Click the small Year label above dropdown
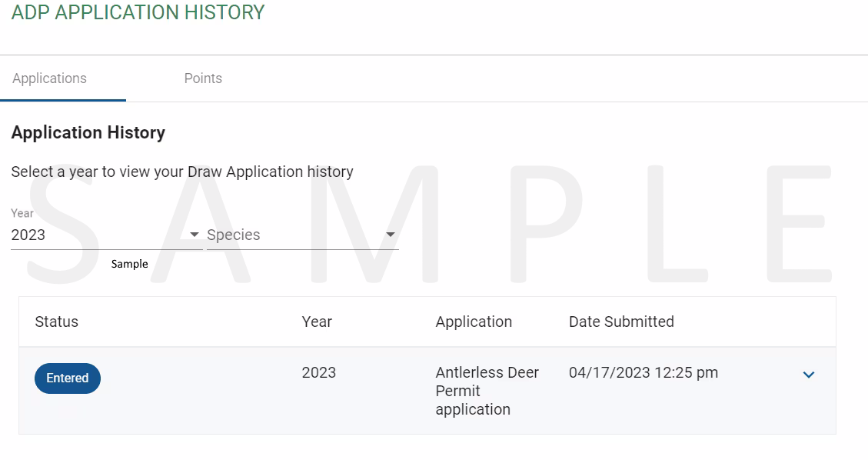This screenshot has height=460, width=868. click(22, 213)
